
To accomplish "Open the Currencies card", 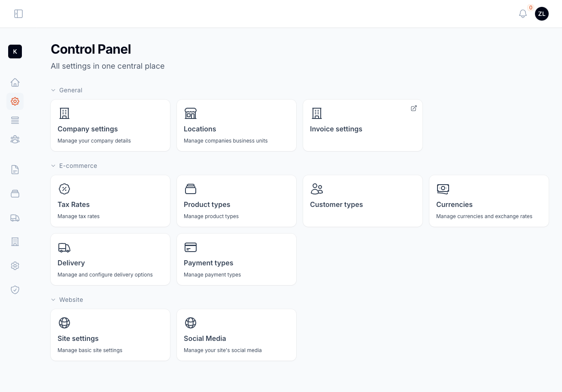I will click(x=489, y=201).
